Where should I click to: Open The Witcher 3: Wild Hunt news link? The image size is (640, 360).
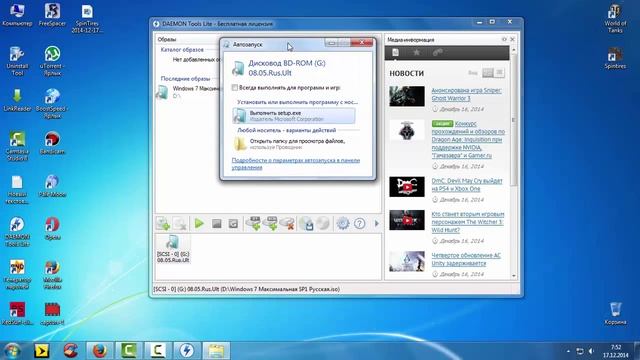[468, 222]
